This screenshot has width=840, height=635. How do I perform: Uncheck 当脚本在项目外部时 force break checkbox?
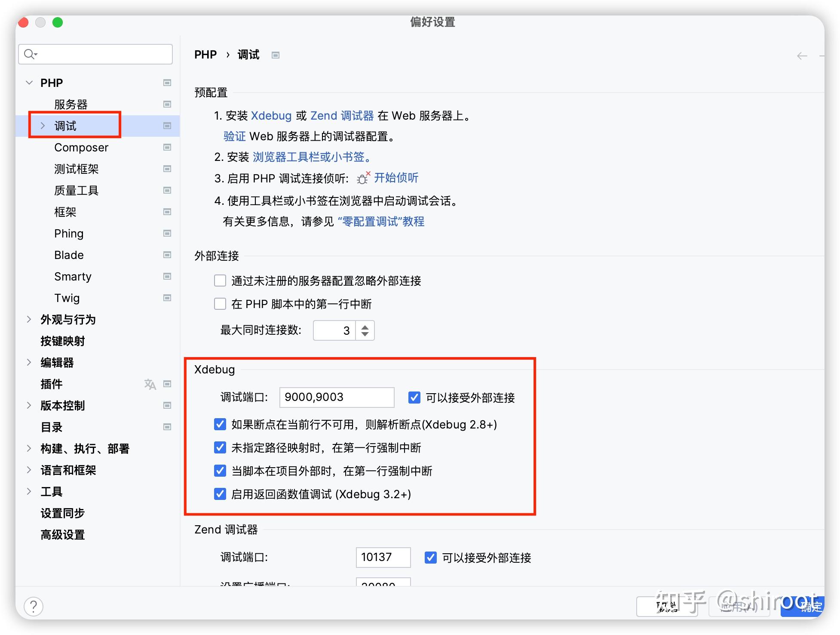click(x=220, y=471)
